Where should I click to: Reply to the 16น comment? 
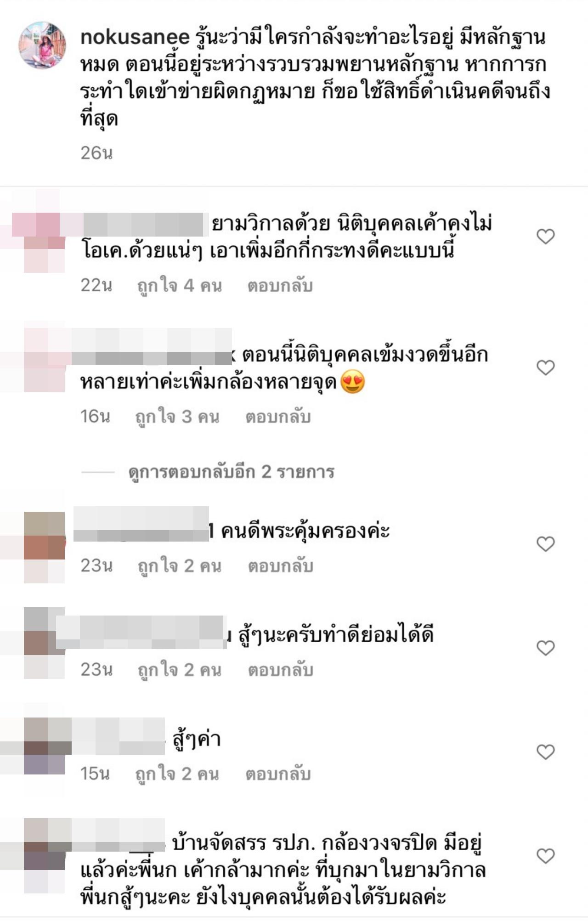[278, 417]
